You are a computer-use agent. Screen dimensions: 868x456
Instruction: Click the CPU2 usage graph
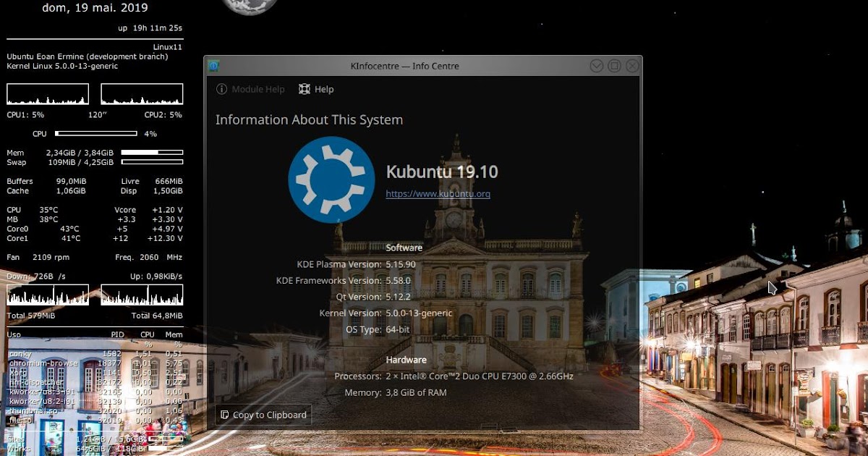142,94
